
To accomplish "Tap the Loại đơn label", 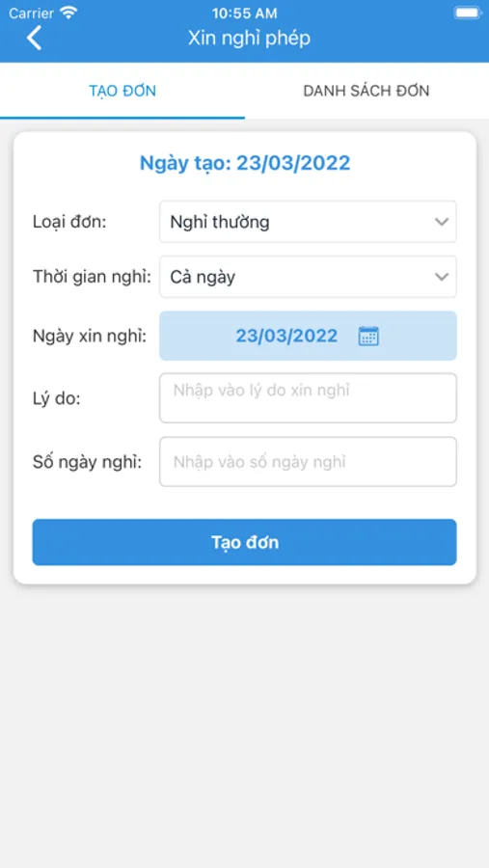I will point(69,222).
